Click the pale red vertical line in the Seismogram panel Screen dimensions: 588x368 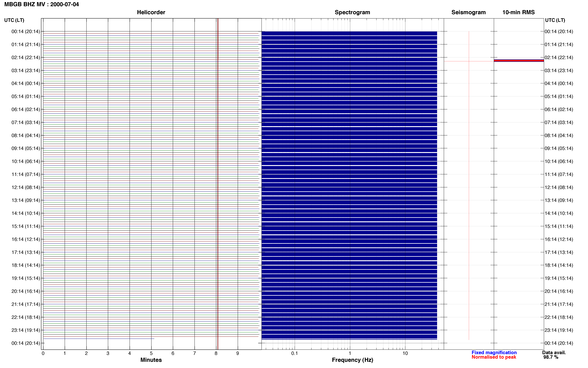pyautogui.click(x=469, y=185)
